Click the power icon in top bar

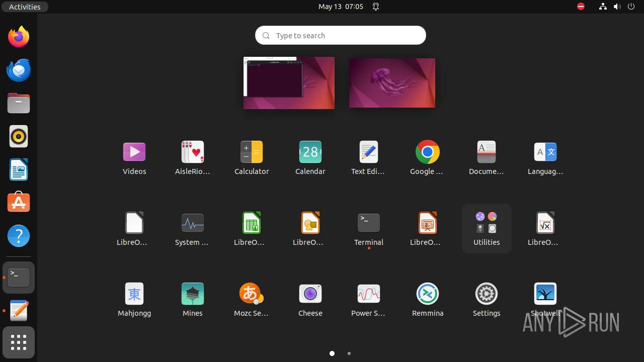point(631,7)
